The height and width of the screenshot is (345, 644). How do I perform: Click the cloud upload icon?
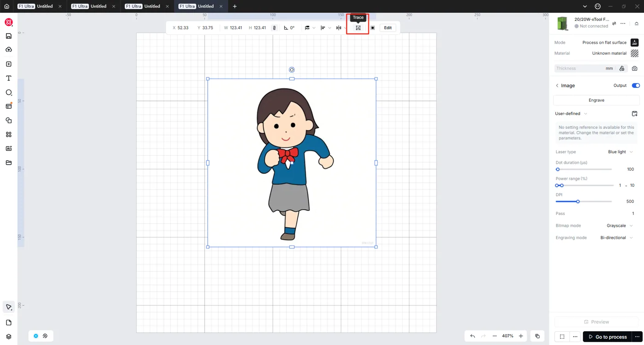(8, 50)
